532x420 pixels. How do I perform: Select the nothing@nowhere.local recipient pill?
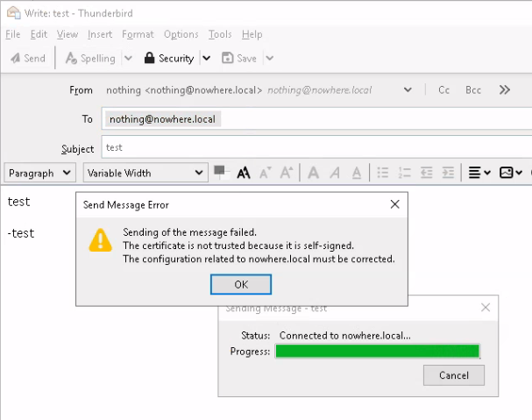pos(163,119)
